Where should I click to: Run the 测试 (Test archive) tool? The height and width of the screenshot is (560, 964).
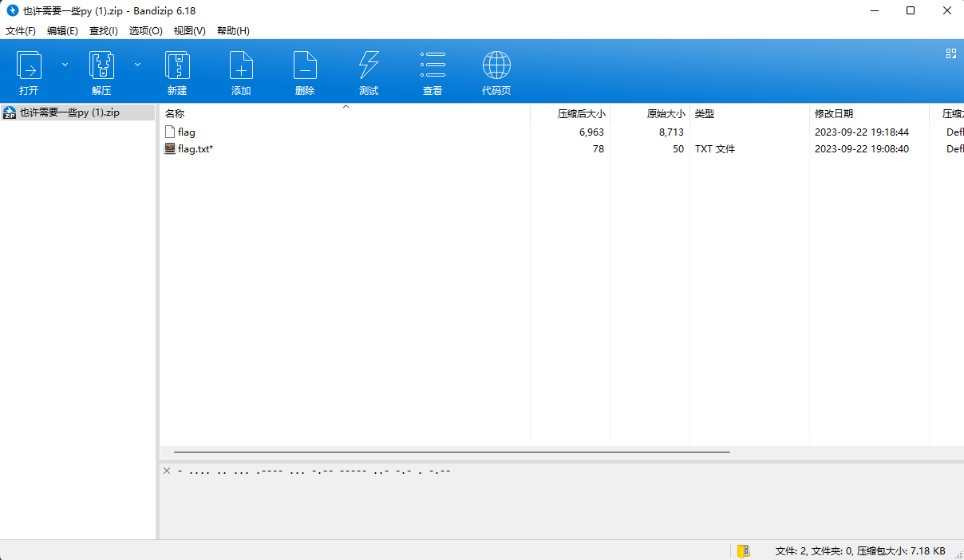coord(369,72)
